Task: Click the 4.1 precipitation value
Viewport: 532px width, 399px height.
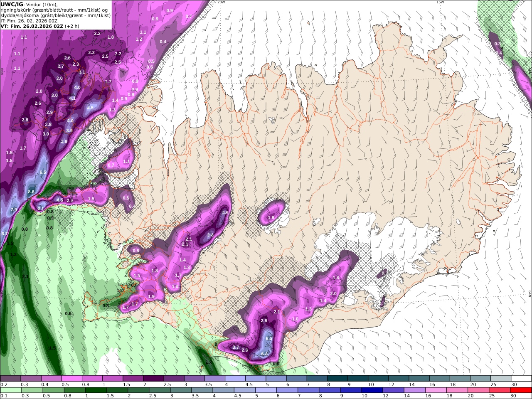Action: 72,99
